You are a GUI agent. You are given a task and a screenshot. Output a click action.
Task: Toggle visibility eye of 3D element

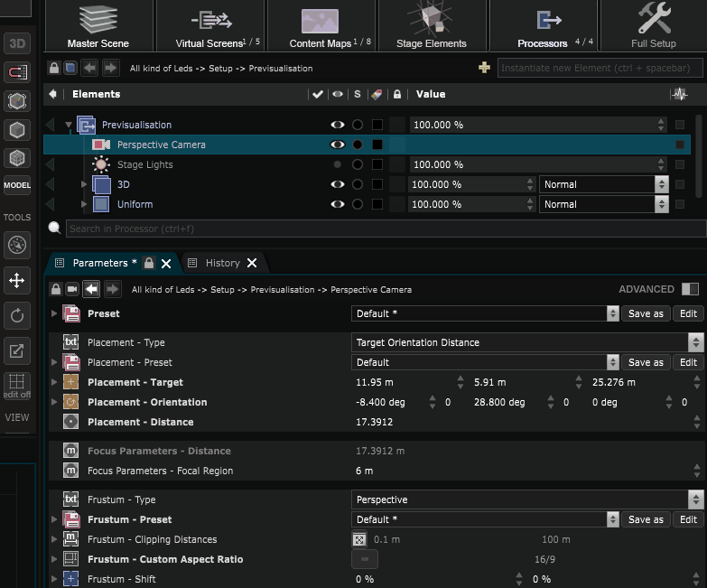(338, 184)
